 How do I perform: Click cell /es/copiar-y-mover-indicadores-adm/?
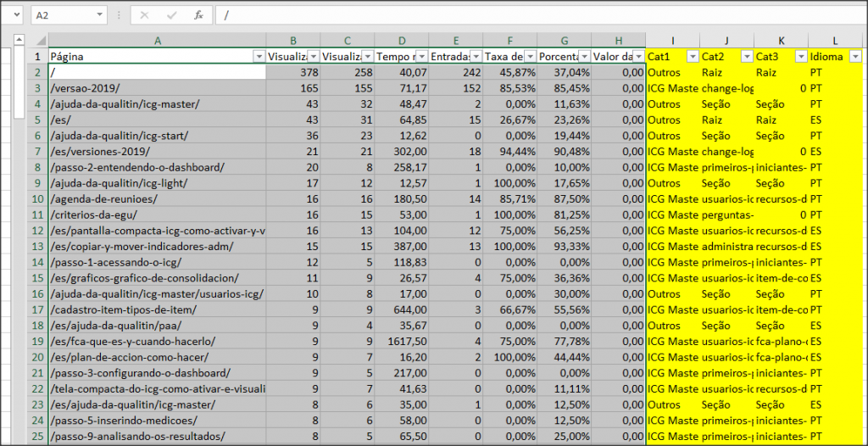pyautogui.click(x=157, y=246)
